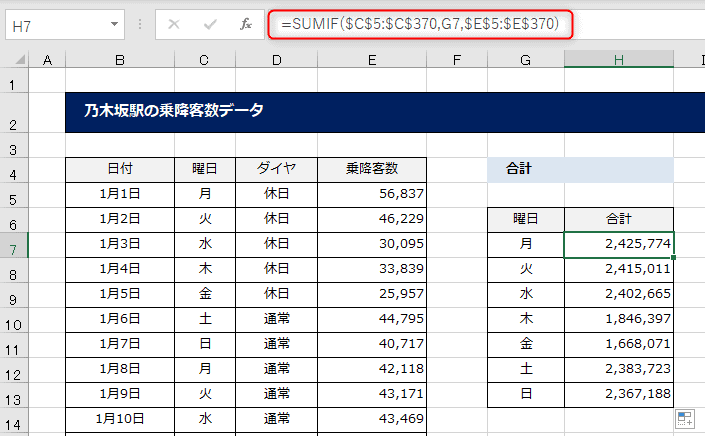Select column E header
Image resolution: width=705 pixels, height=436 pixels.
pyautogui.click(x=372, y=60)
